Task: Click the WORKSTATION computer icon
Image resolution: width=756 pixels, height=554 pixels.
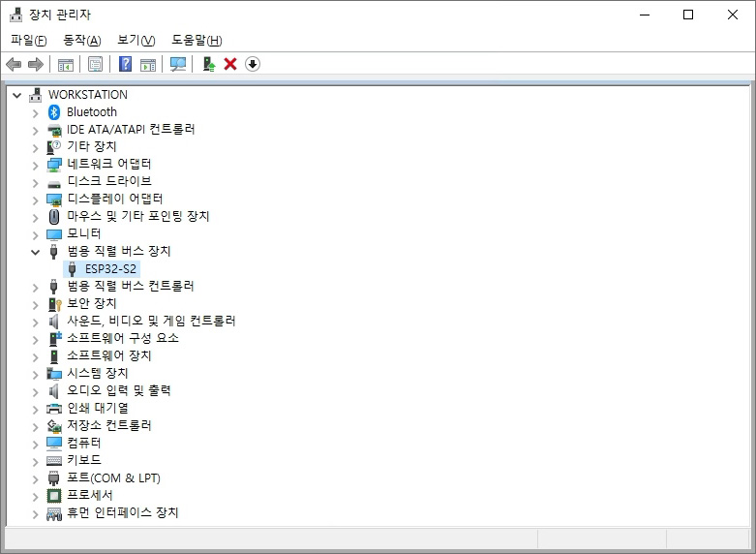Action: tap(35, 95)
